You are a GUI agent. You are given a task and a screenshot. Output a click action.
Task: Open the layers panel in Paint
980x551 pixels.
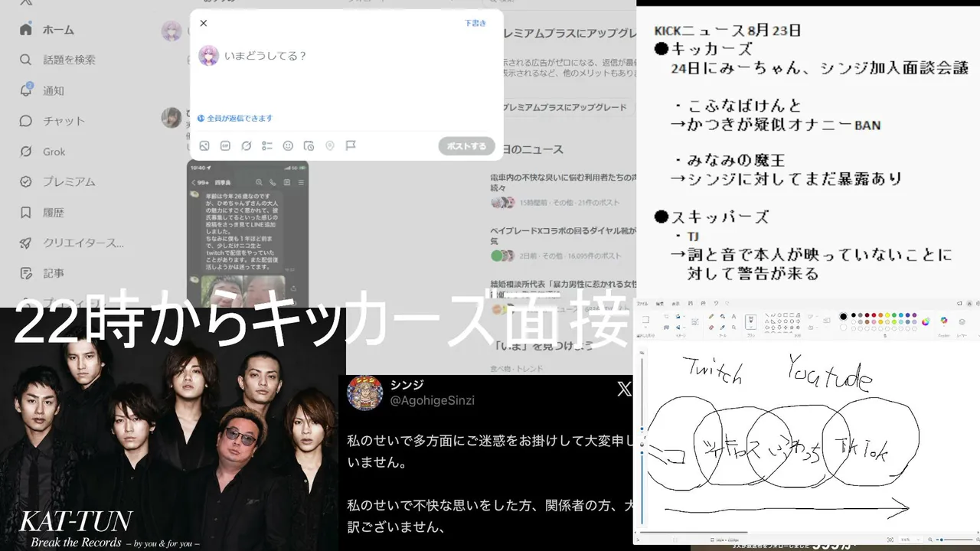point(962,321)
